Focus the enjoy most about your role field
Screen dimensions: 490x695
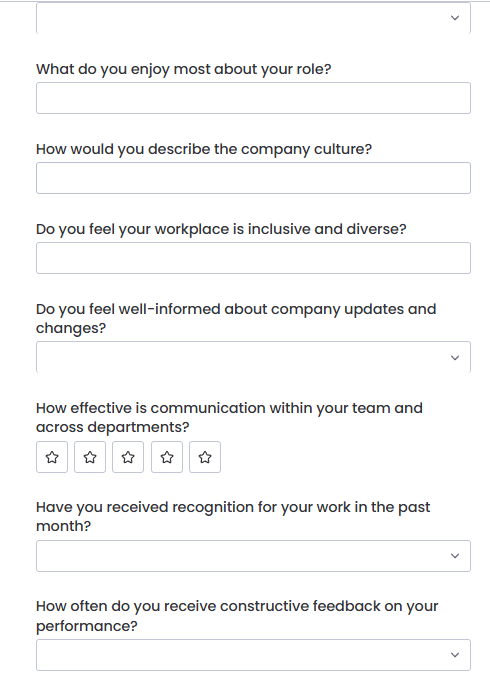point(253,98)
